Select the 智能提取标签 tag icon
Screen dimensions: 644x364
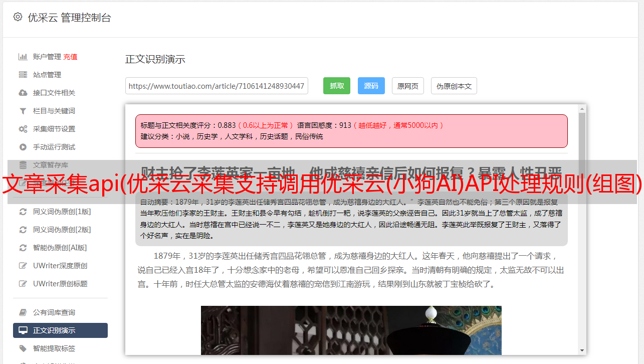[23, 348]
